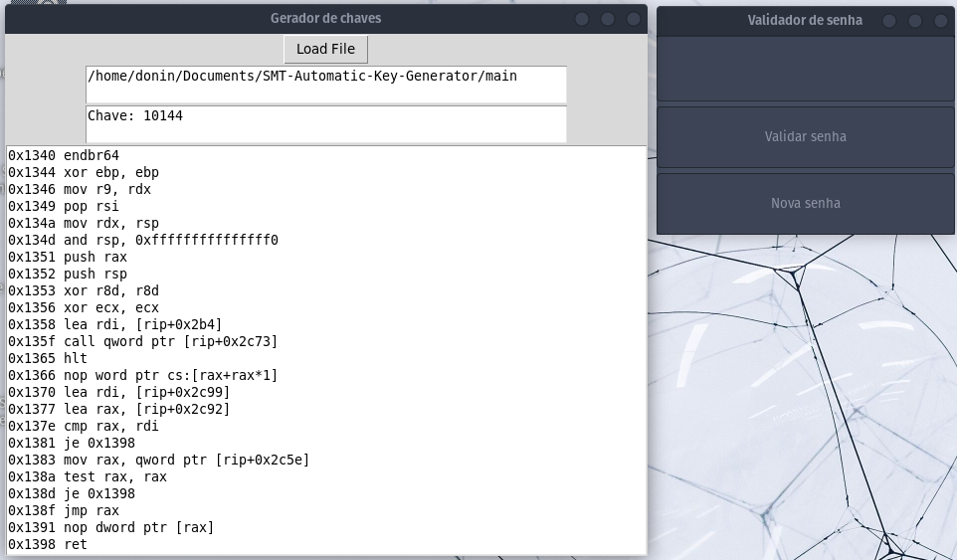Minimize the Gerador de chaves window

click(582, 19)
